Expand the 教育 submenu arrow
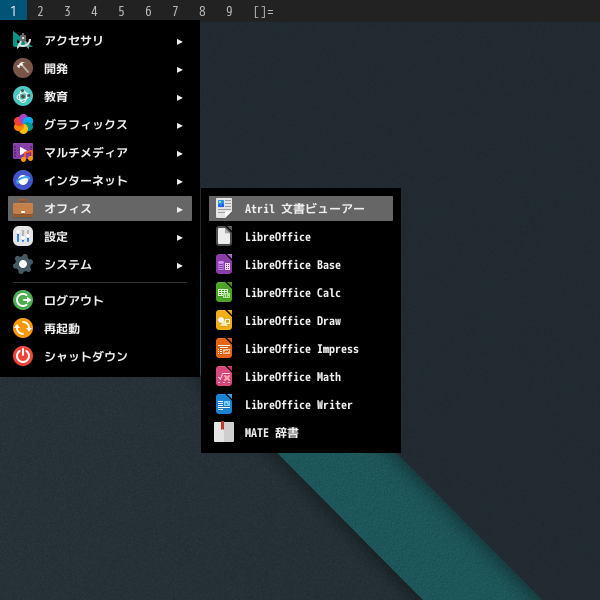The image size is (600, 600). click(x=179, y=98)
